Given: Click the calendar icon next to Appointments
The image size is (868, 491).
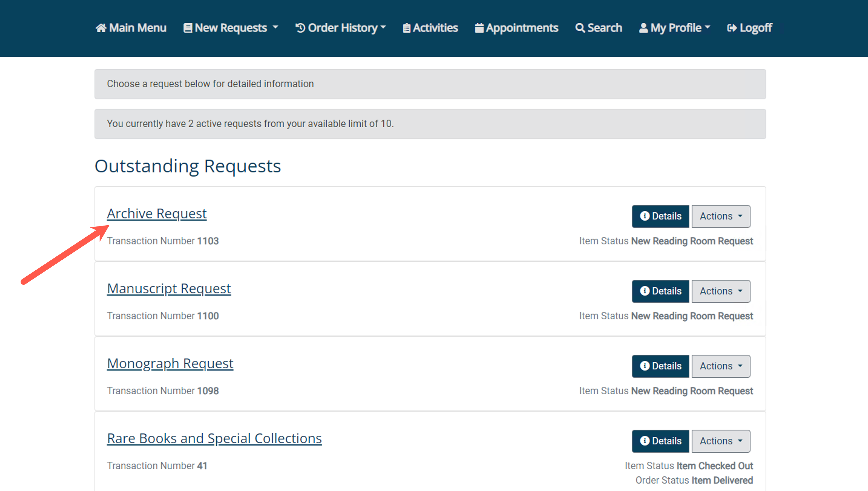Looking at the screenshot, I should tap(479, 28).
